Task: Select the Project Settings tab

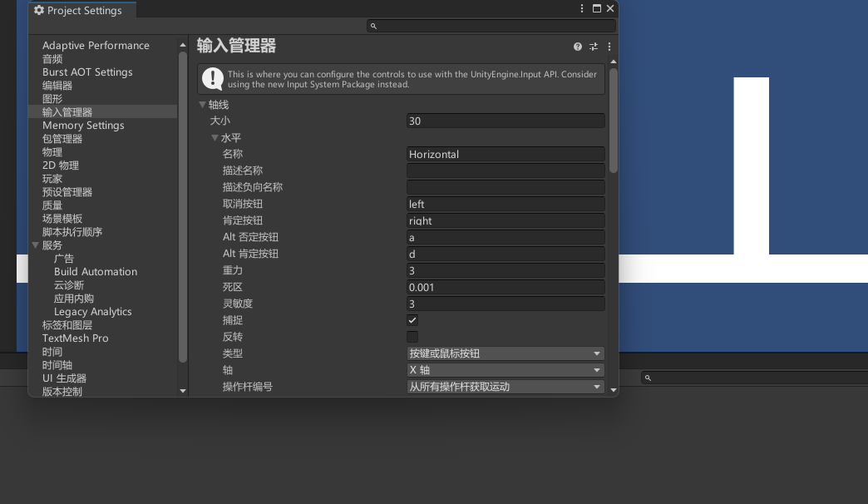Action: [82, 10]
